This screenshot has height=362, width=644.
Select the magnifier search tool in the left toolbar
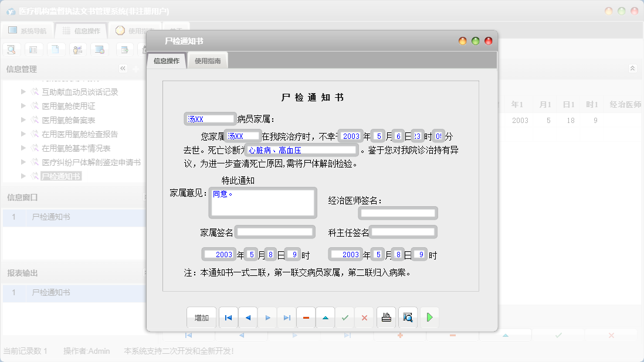tap(11, 49)
